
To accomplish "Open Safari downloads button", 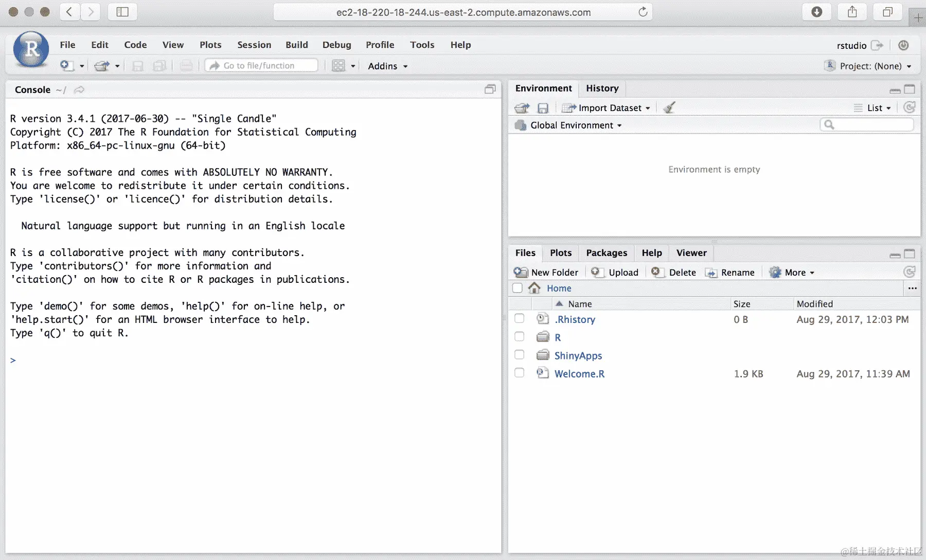I will 816,12.
